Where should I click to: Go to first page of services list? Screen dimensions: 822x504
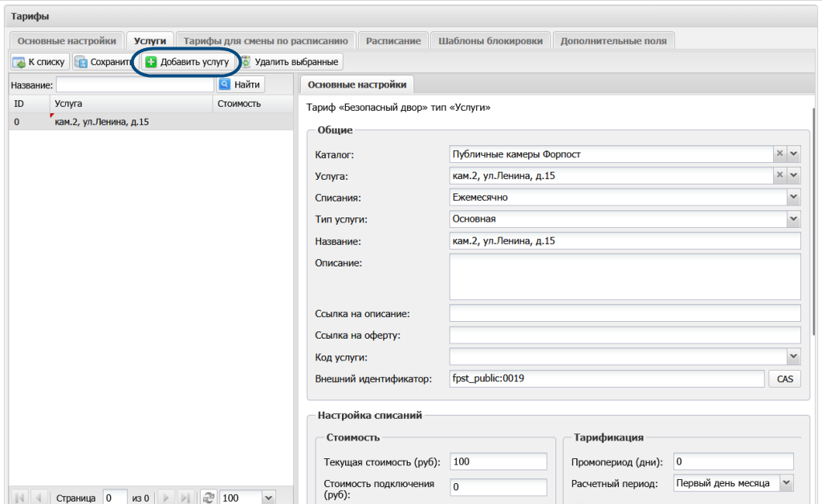pos(20,498)
